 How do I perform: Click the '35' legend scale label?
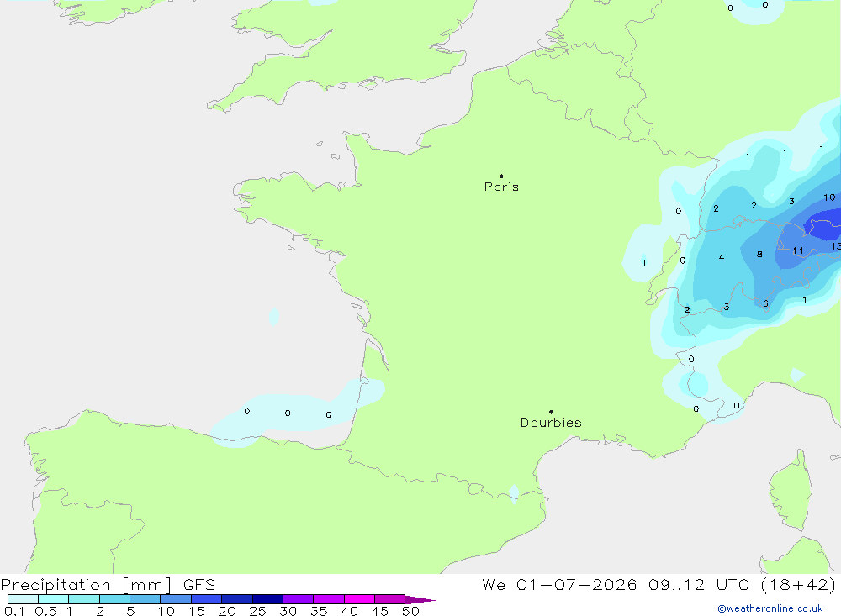(319, 611)
